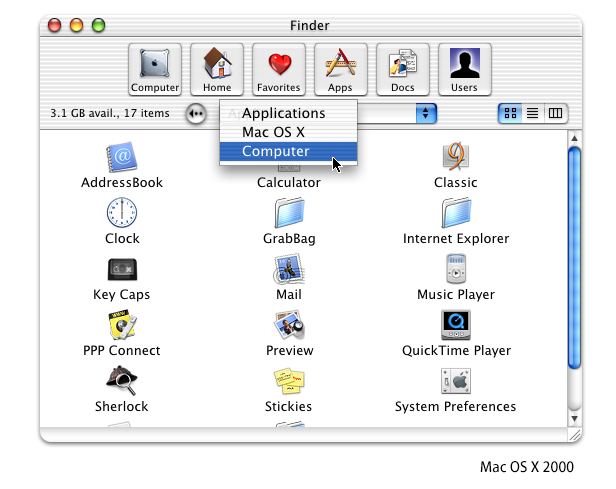This screenshot has height=489, width=616.
Task: Select the Stickies app icon
Action: (x=289, y=381)
